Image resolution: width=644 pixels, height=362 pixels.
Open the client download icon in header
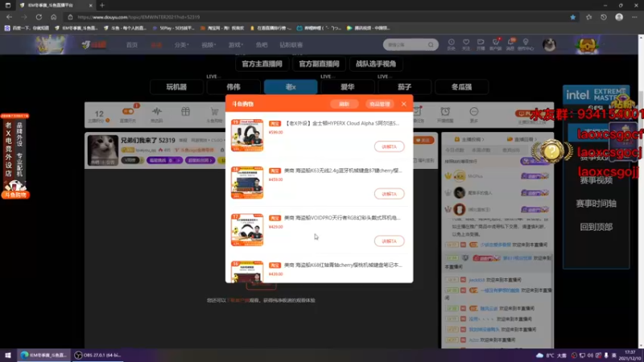click(x=496, y=44)
